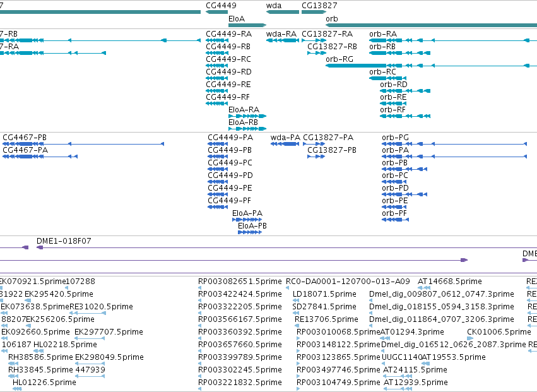Select the CG13827-RB transcript label

click(x=332, y=47)
